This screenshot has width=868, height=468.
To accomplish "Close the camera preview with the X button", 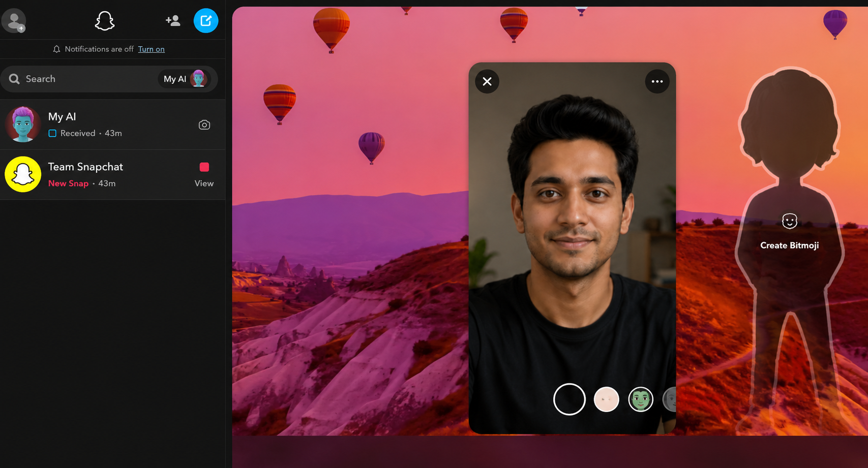I will point(487,81).
